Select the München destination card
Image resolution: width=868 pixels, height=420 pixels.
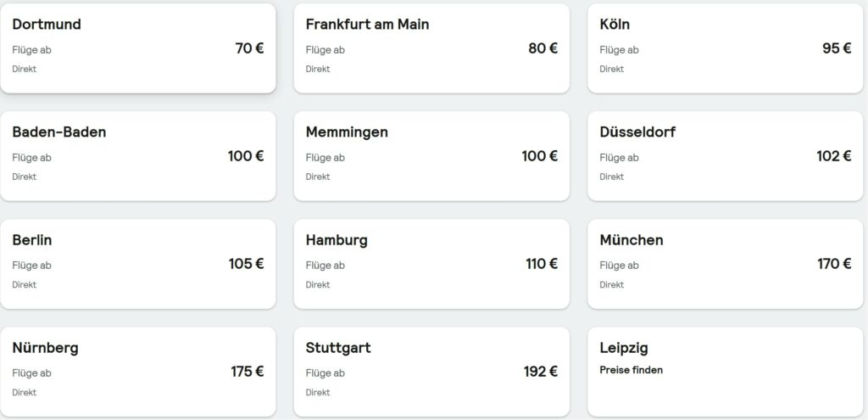point(725,264)
